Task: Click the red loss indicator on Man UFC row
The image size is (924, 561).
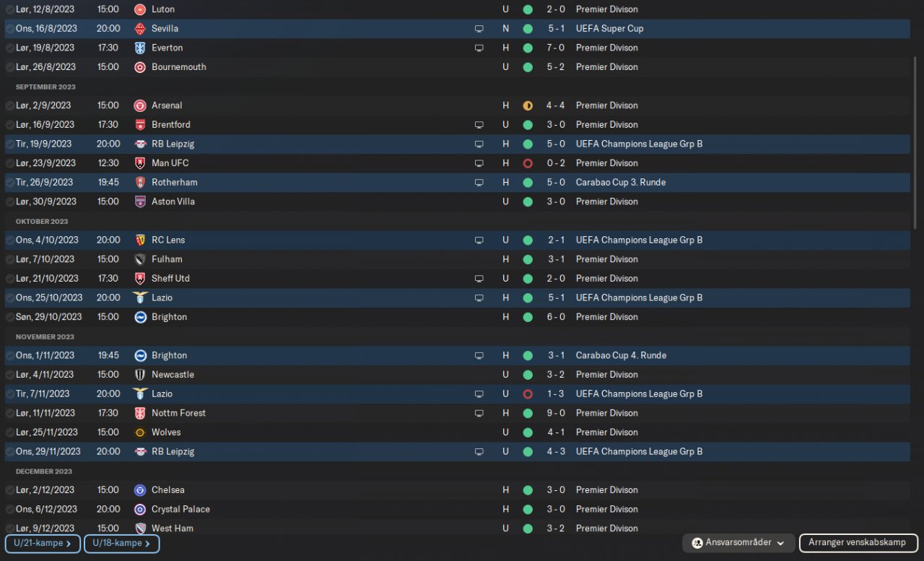Action: 528,163
